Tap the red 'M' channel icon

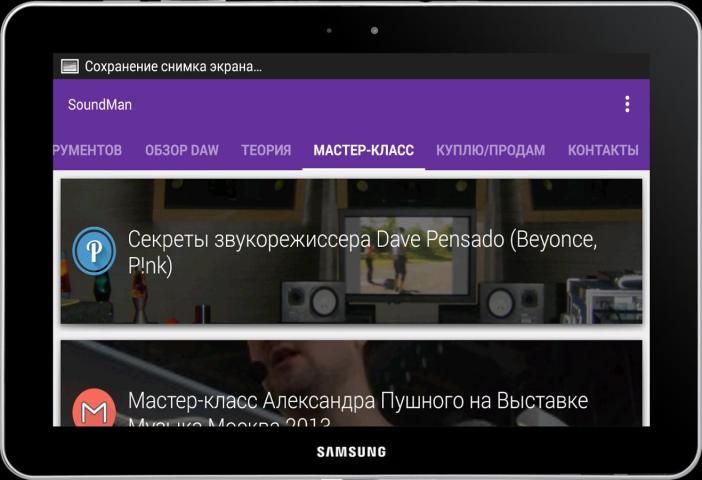pyautogui.click(x=94, y=409)
